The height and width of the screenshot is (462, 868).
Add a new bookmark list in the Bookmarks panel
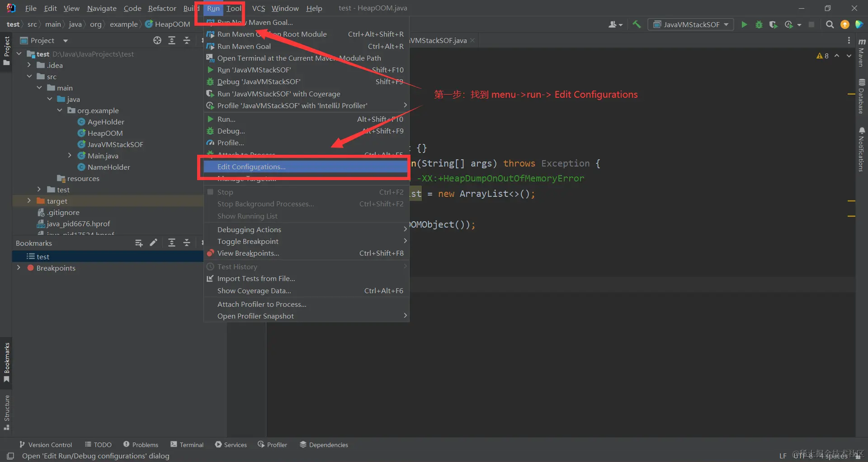(x=139, y=243)
